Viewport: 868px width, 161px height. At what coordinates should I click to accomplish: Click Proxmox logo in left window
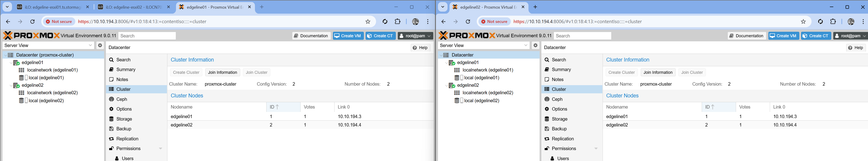coord(31,35)
